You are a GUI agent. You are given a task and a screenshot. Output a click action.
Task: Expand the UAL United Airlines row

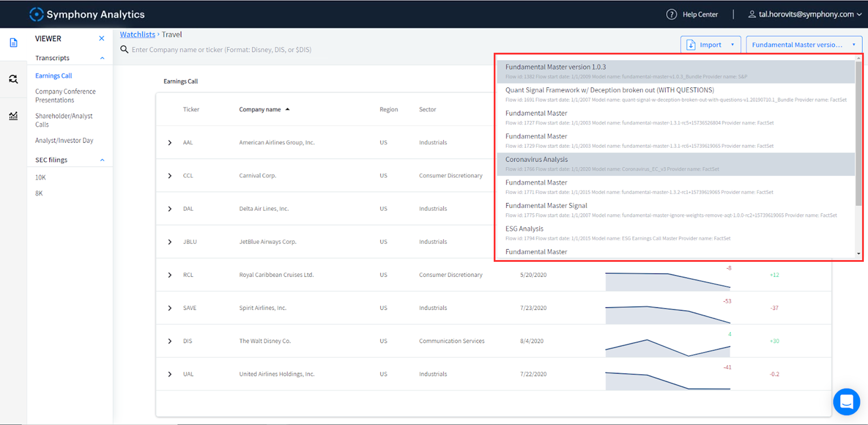click(x=170, y=374)
